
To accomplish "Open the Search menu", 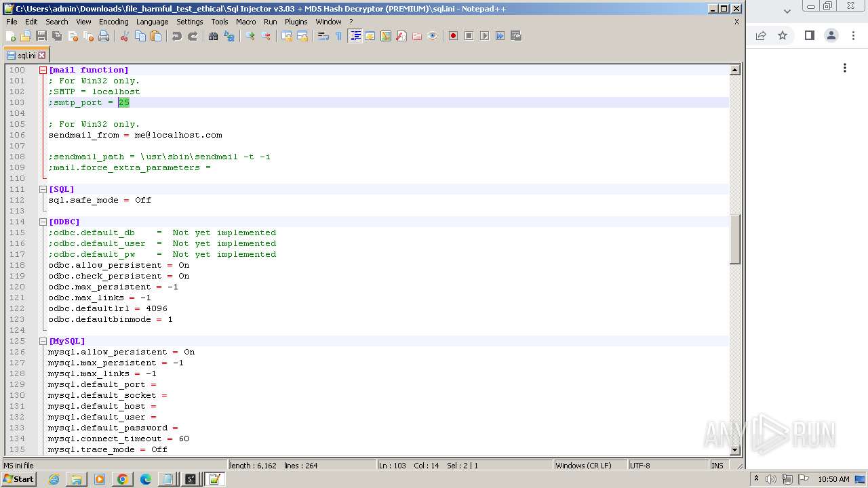I will (x=57, y=22).
